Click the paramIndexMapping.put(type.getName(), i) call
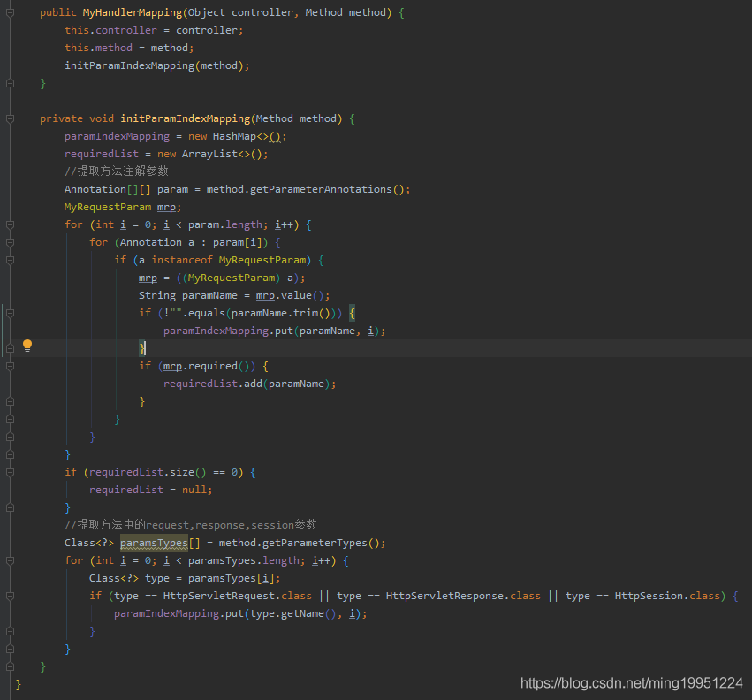The image size is (752, 700). (239, 613)
